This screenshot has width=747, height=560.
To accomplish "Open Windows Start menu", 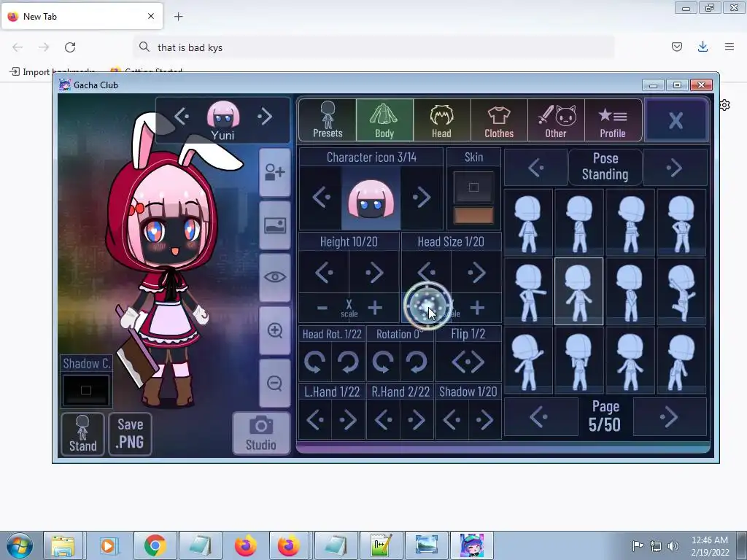I will click(x=20, y=545).
